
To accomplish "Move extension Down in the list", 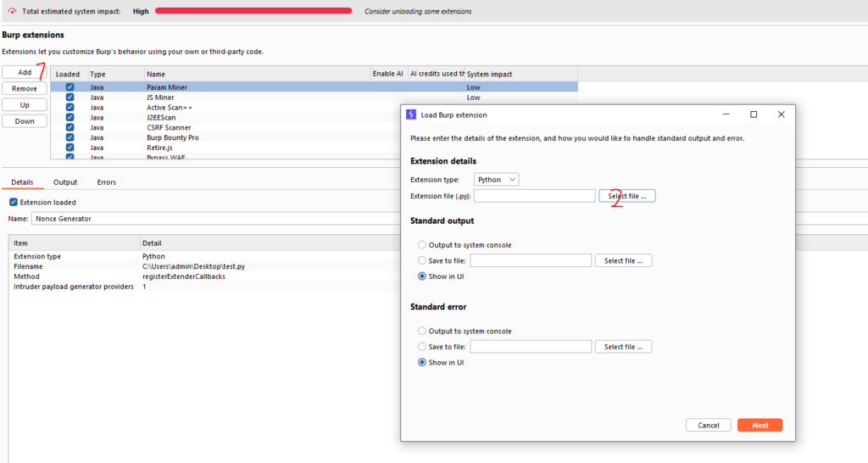I will [25, 121].
